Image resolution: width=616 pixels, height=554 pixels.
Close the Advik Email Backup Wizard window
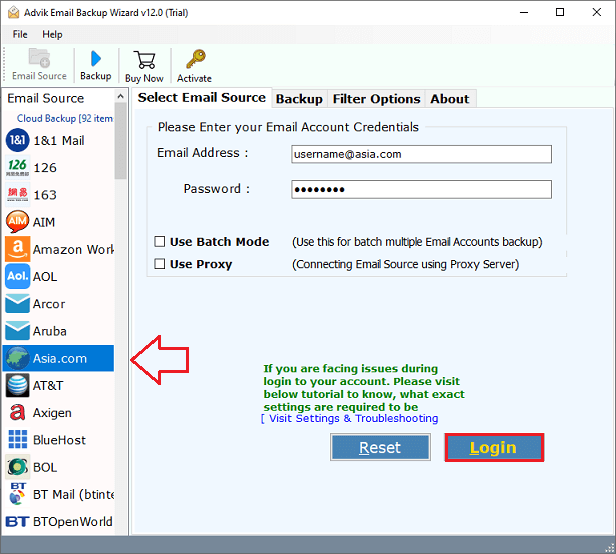click(597, 12)
